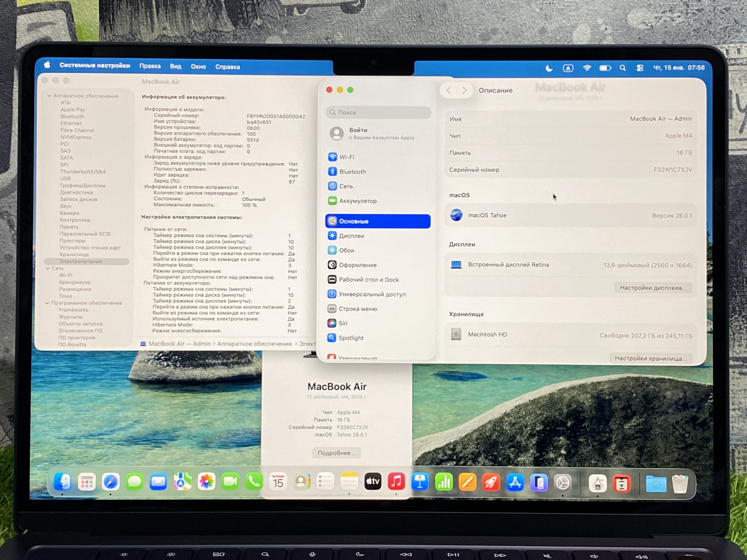Toggle Focus moon icon in menu bar
This screenshot has width=747, height=560.
(549, 68)
